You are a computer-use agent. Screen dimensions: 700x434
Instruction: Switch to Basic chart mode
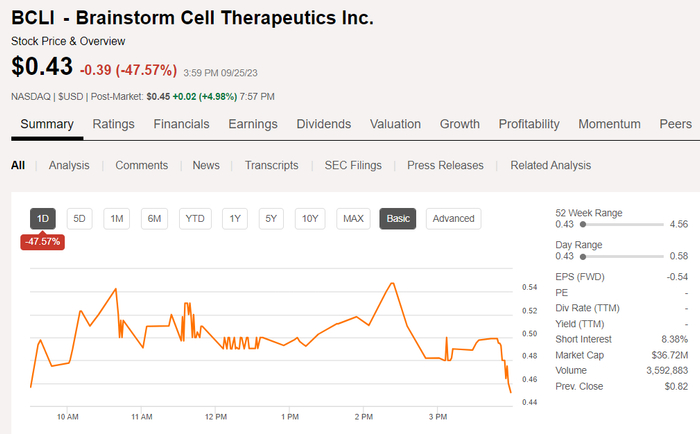click(x=398, y=218)
